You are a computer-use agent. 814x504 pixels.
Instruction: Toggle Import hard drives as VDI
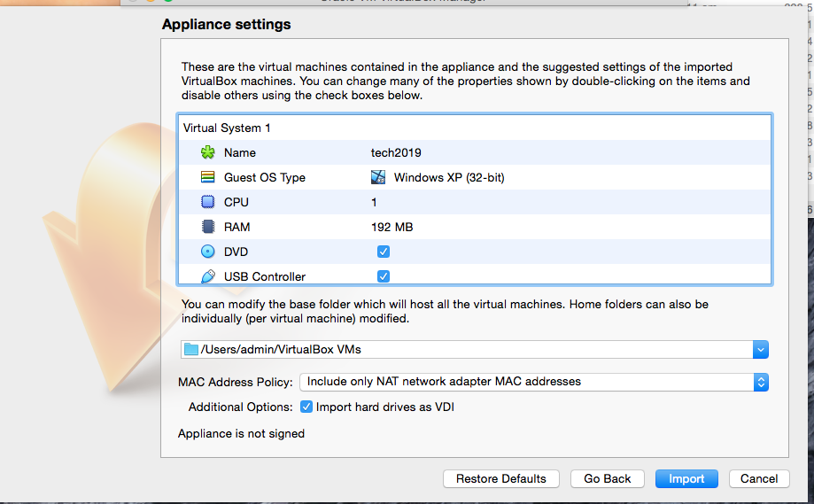click(306, 407)
